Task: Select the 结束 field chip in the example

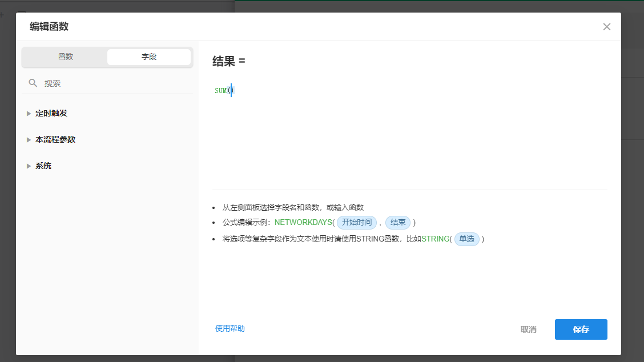Action: pos(398,223)
